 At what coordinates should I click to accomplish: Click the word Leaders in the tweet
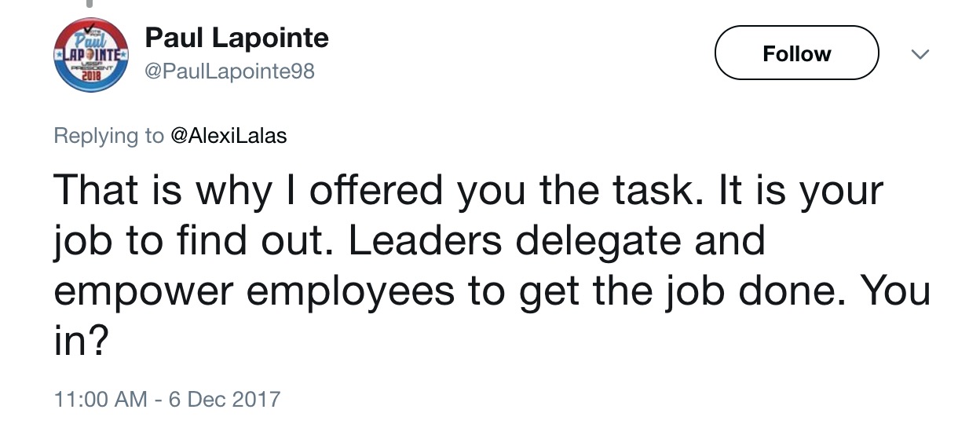pos(424,240)
